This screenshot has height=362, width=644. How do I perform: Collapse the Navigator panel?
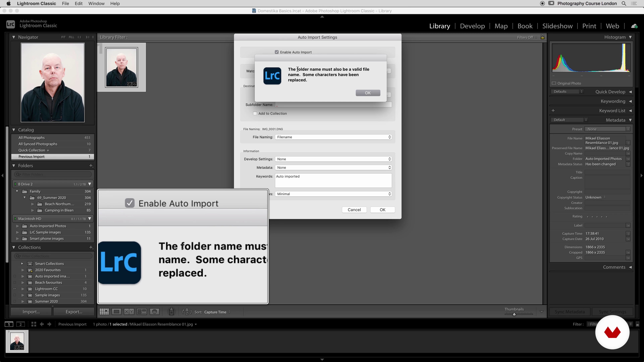pyautogui.click(x=14, y=37)
